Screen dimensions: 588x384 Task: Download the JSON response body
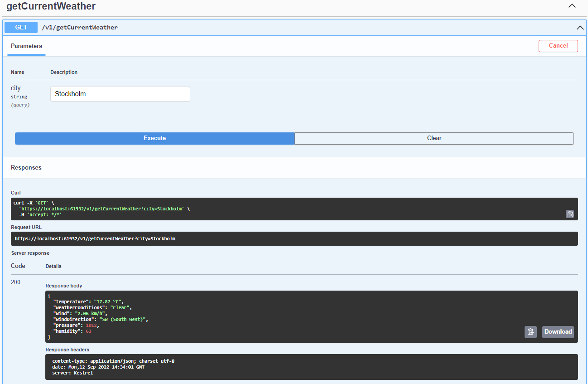tap(558, 332)
